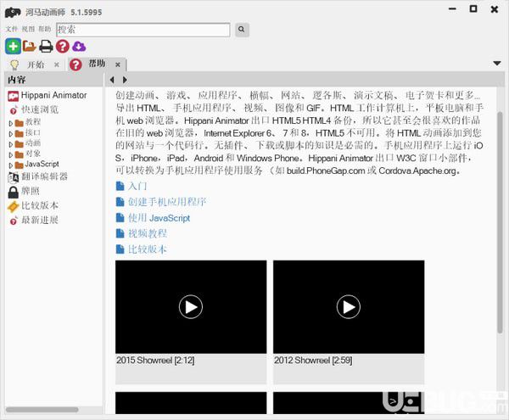Image resolution: width=509 pixels, height=420 pixels.
Task: Click document icon beside 入门
Action: pyautogui.click(x=120, y=186)
